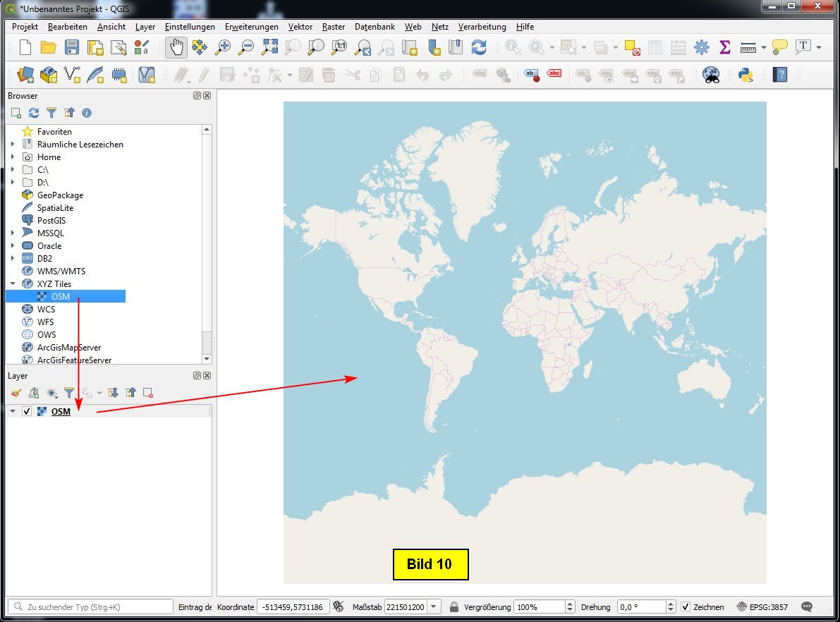Save the project with the floppy disk icon
The image size is (840, 622).
pos(72,47)
